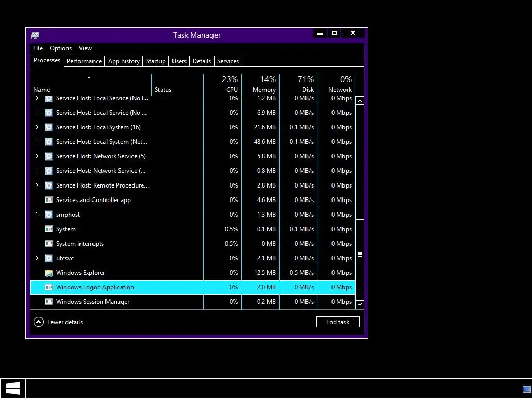Viewport: 532px width, 399px height.
Task: Click the system tray display icon in taskbar
Action: pos(527,389)
